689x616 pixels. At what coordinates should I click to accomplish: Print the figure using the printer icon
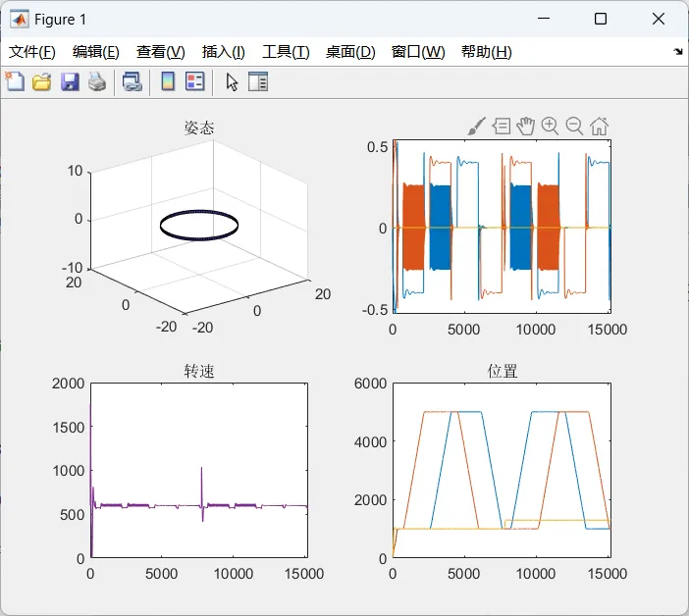(96, 82)
